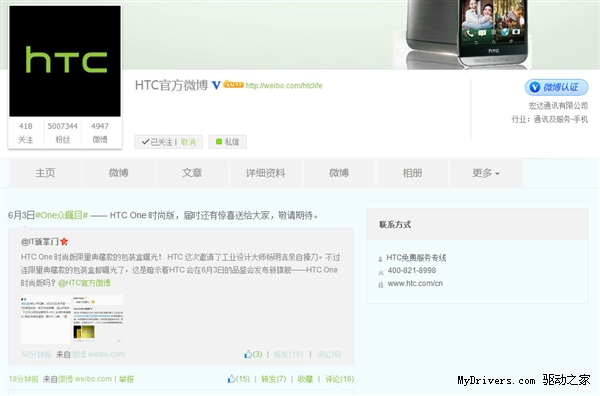
Task: Click the 微博认证 verification button
Action: (x=556, y=87)
